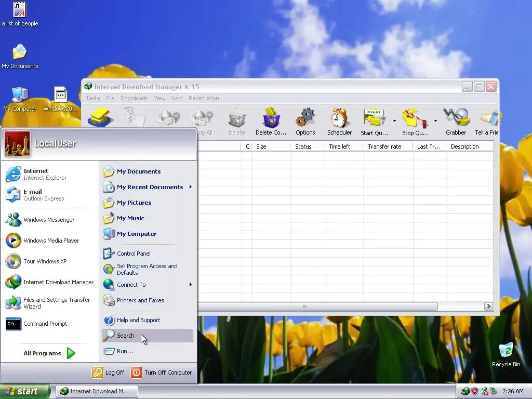Click the Status column header
Screen dimensions: 532x399
coord(308,147)
